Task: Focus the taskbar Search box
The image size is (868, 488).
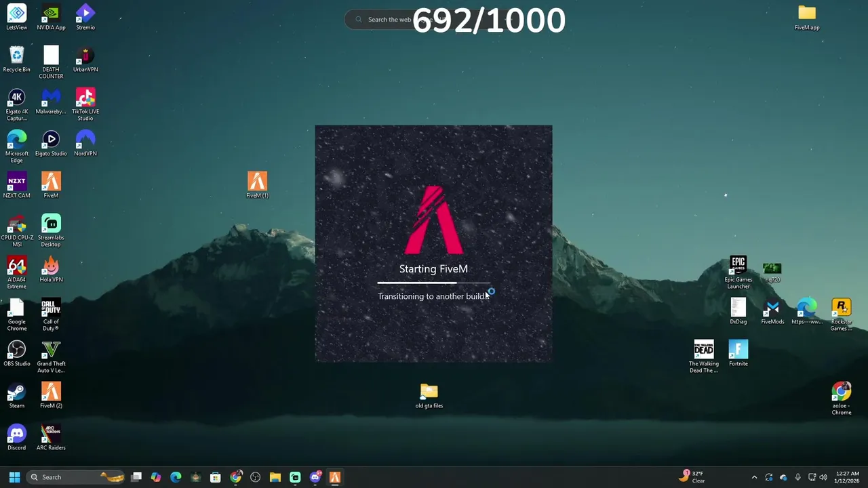Action: pyautogui.click(x=75, y=477)
